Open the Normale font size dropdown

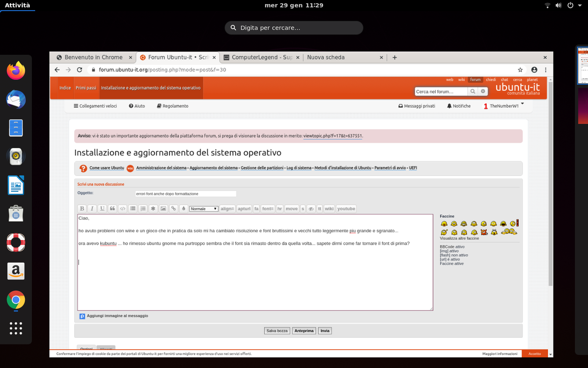point(204,209)
